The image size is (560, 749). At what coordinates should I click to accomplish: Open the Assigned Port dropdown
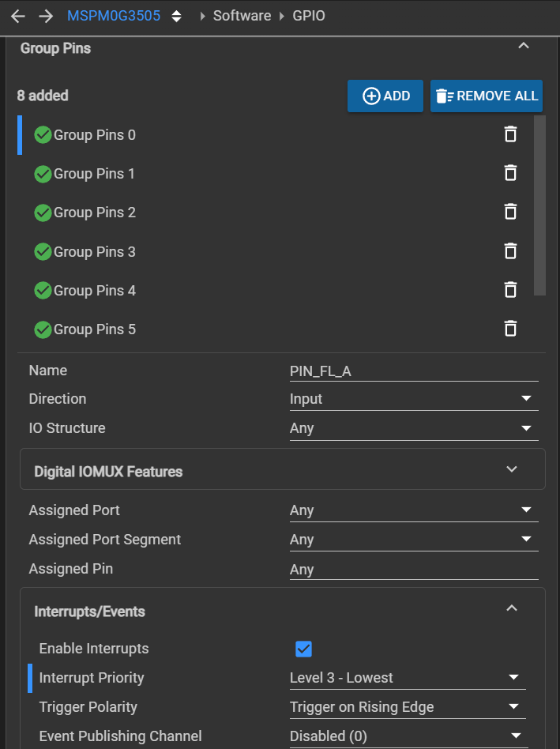(x=414, y=510)
